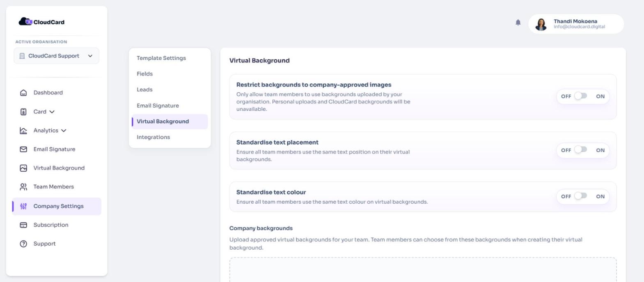Toggle the Standardise text colour switch

(x=580, y=196)
